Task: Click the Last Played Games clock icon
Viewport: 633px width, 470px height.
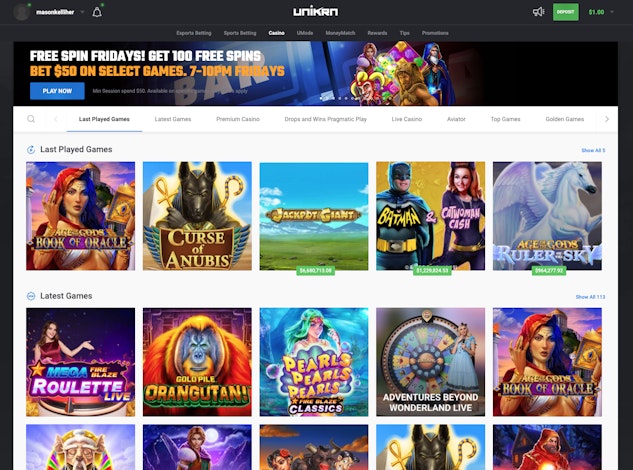Action: click(31, 150)
